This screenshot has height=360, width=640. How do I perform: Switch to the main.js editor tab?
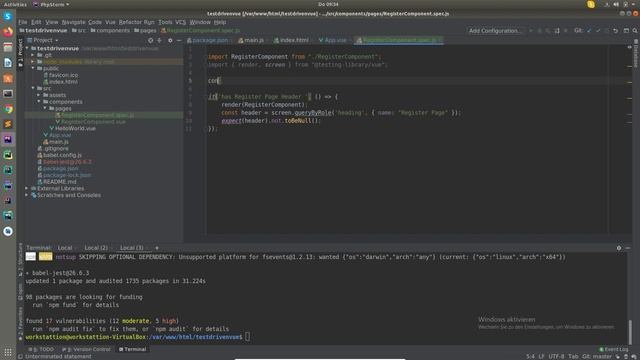pyautogui.click(x=253, y=40)
